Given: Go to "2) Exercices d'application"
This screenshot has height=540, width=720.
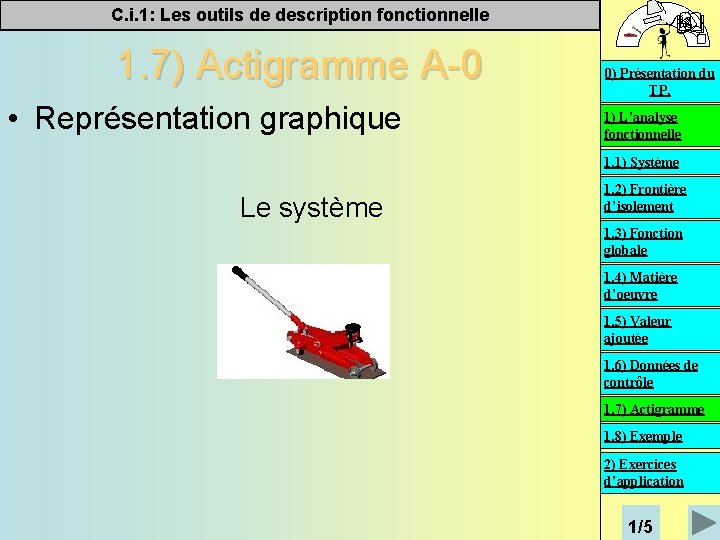Looking at the screenshot, I should click(660, 473).
